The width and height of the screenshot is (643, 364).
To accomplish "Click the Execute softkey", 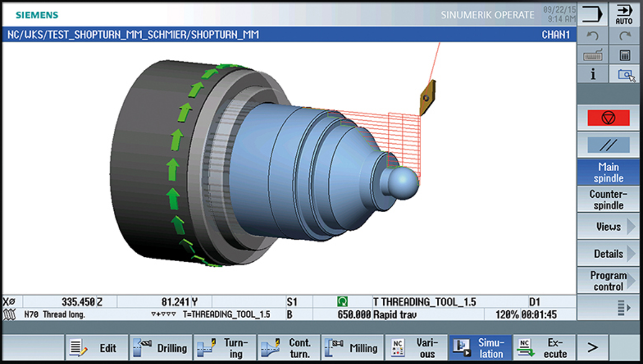I will pos(545,348).
